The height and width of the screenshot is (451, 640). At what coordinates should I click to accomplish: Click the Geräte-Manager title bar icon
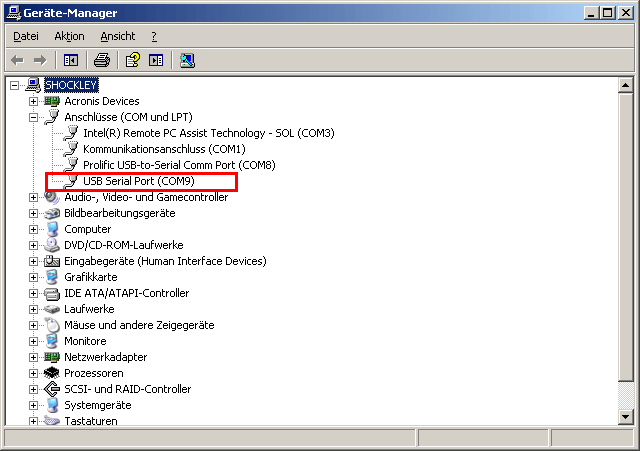click(x=13, y=13)
